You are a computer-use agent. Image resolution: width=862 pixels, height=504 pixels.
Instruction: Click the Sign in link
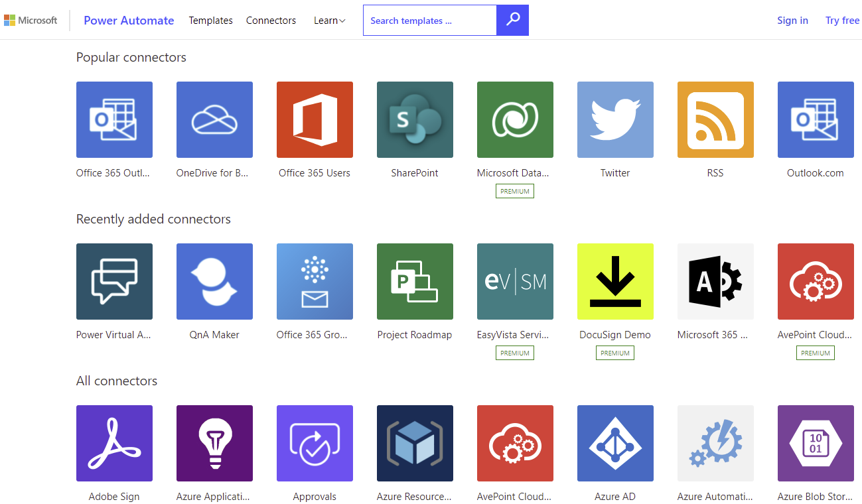click(x=792, y=21)
